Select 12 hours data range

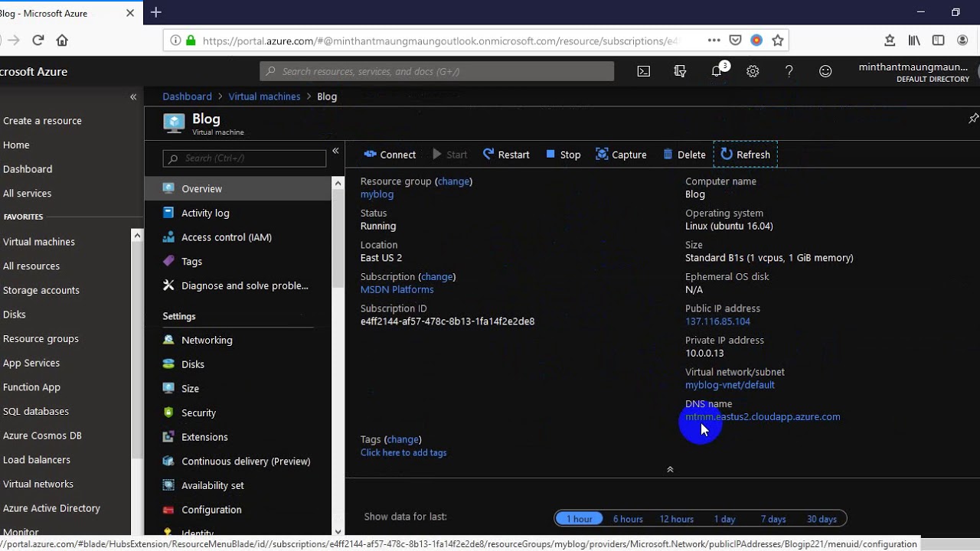coord(677,519)
